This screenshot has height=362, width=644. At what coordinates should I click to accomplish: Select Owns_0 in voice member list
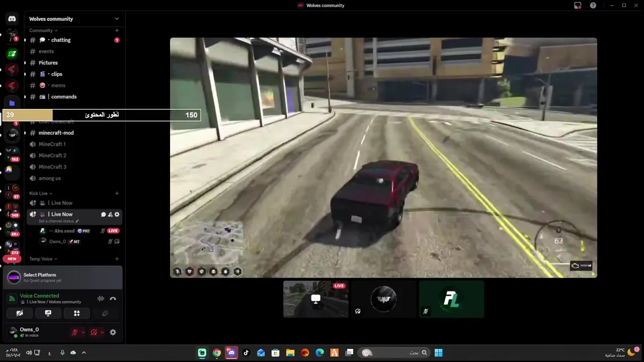(79, 241)
